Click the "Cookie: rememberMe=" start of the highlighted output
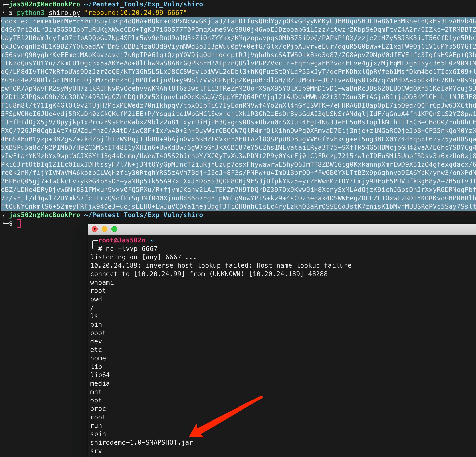Image resolution: width=476 pixels, height=457 pixels. 38,21
